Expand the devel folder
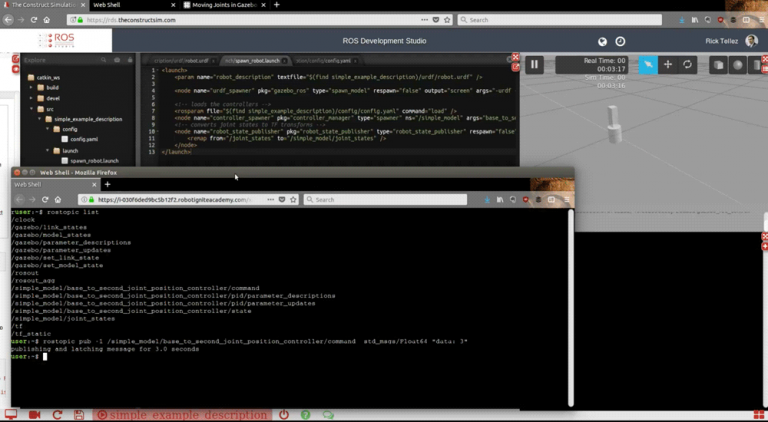Image resolution: width=768 pixels, height=422 pixels. (31, 98)
